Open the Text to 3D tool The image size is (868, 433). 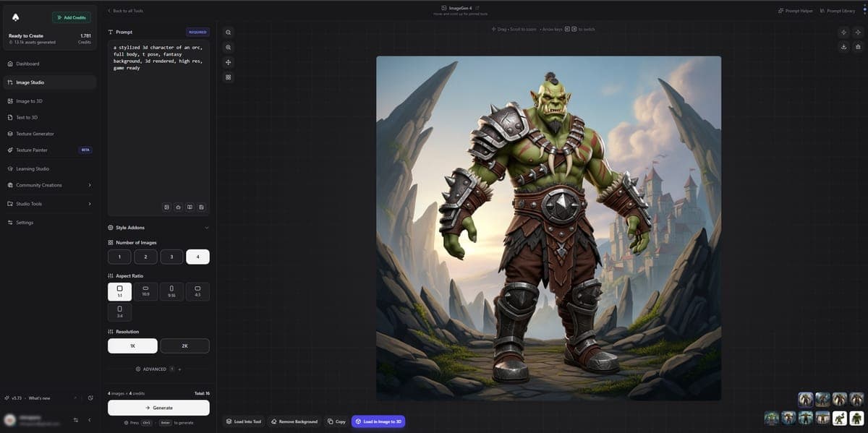pyautogui.click(x=49, y=117)
